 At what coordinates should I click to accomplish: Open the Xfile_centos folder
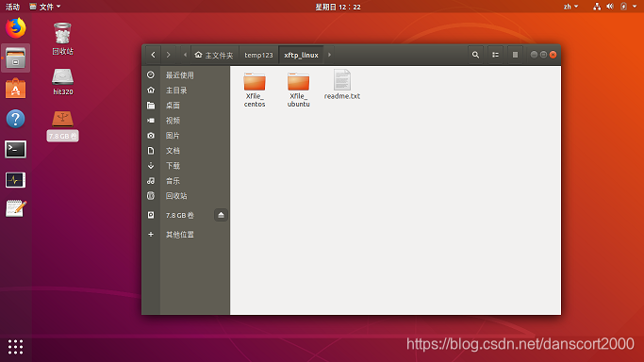[x=255, y=90]
